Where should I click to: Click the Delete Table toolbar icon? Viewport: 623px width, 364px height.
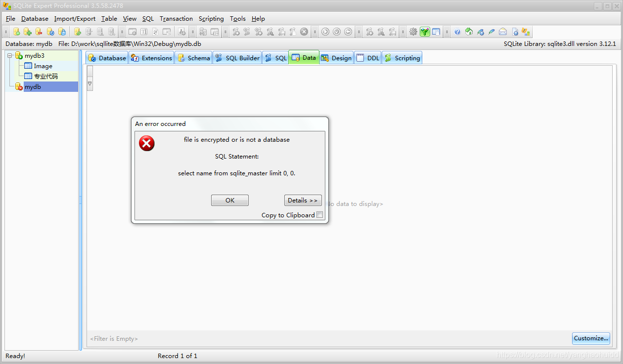(x=167, y=32)
